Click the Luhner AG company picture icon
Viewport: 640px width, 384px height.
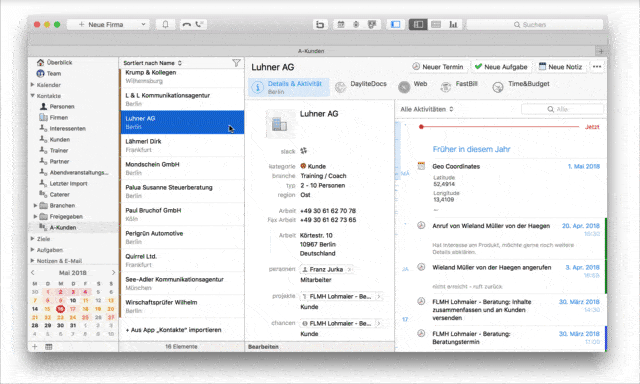[280, 124]
